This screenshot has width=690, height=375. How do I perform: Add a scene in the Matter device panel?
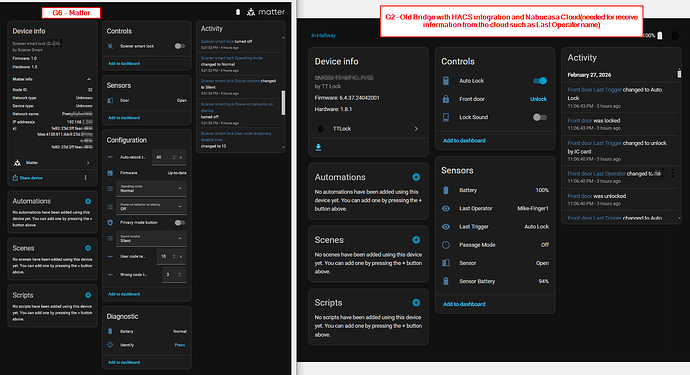click(88, 248)
